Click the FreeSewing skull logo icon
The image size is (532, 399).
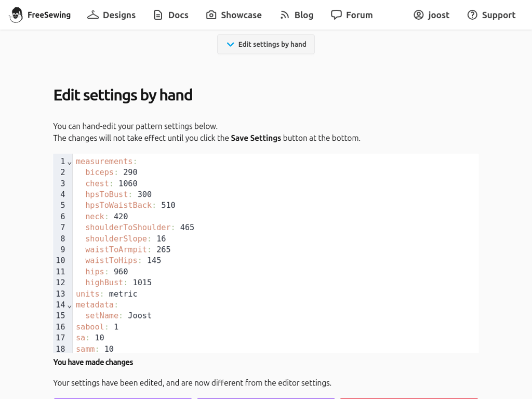pyautogui.click(x=16, y=15)
